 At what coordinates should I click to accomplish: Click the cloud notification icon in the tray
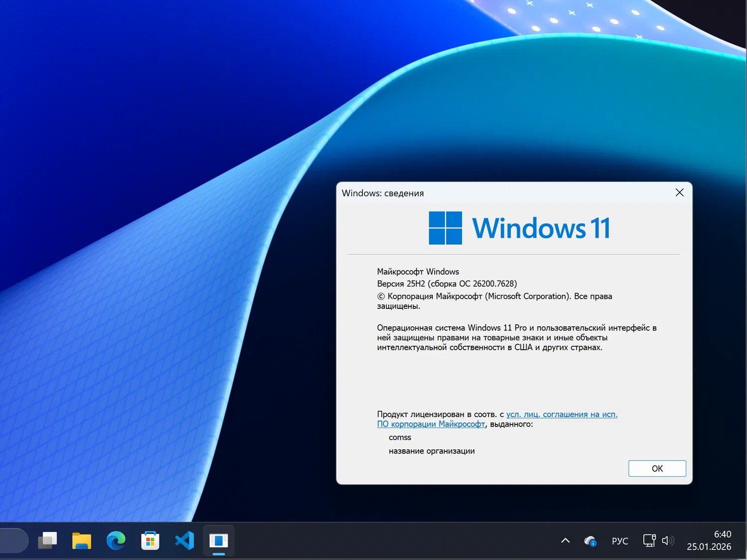tap(590, 541)
